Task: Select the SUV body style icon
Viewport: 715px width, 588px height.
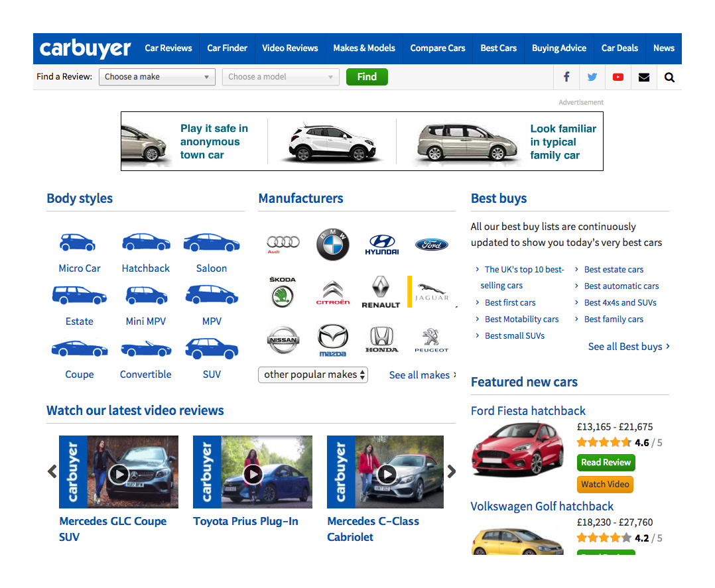Action: point(212,349)
